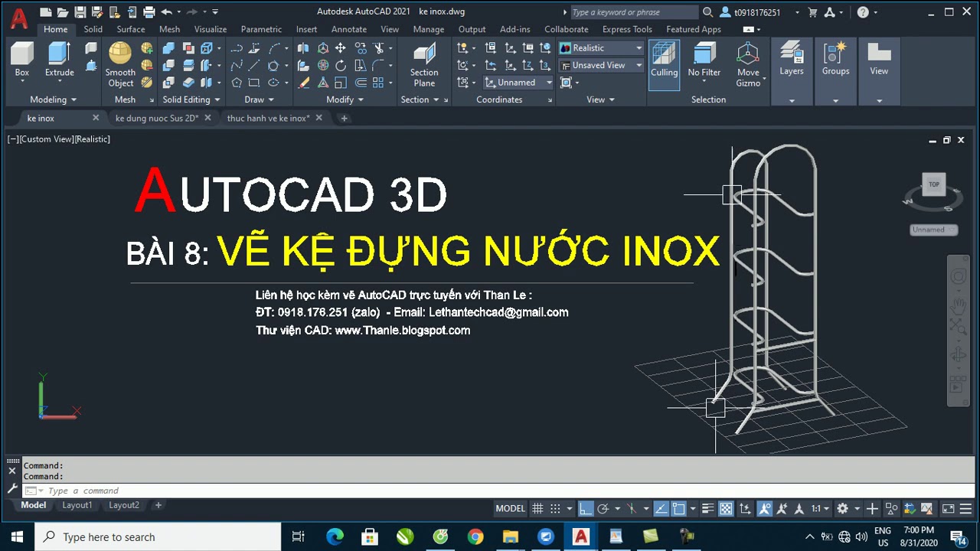The width and height of the screenshot is (980, 551).
Task: Open the Layers panel button
Action: coord(792,60)
